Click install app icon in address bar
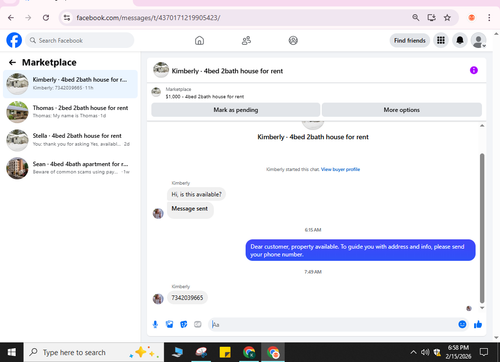The image size is (500, 362). tap(432, 18)
